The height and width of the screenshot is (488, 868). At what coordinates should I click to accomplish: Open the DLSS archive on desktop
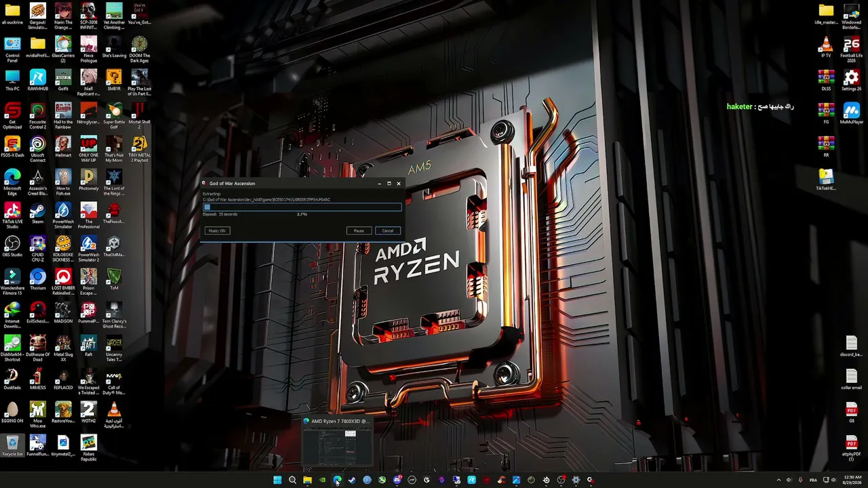[826, 80]
